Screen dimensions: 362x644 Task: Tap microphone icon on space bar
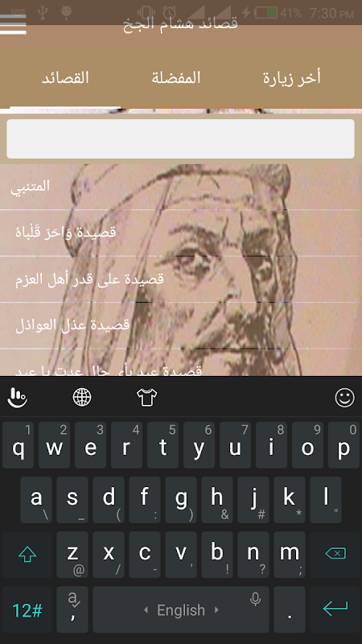click(255, 599)
